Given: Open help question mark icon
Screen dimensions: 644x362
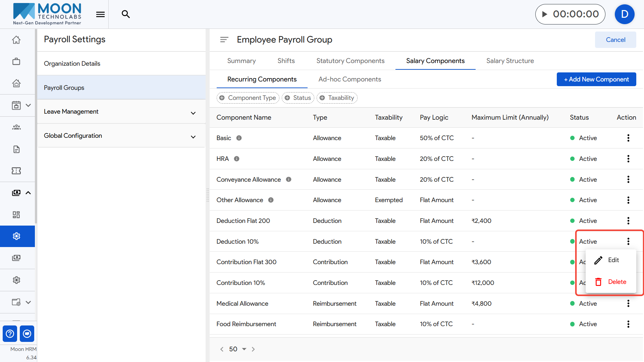Looking at the screenshot, I should [x=10, y=334].
